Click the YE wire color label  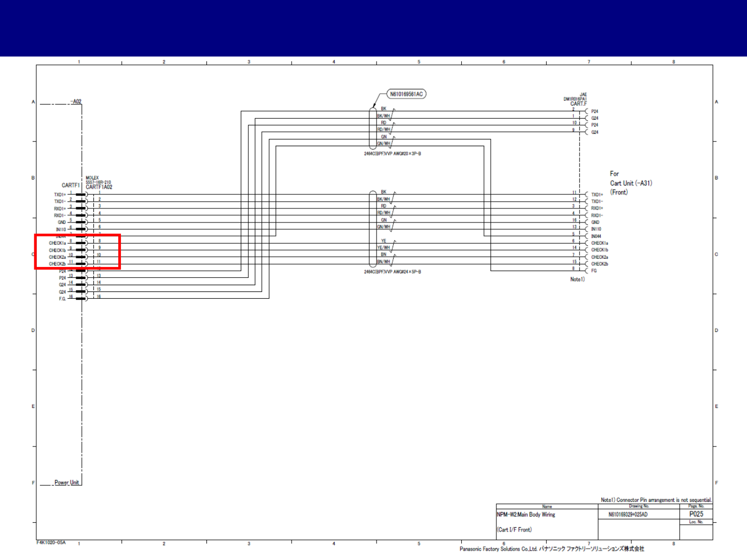[x=384, y=241]
